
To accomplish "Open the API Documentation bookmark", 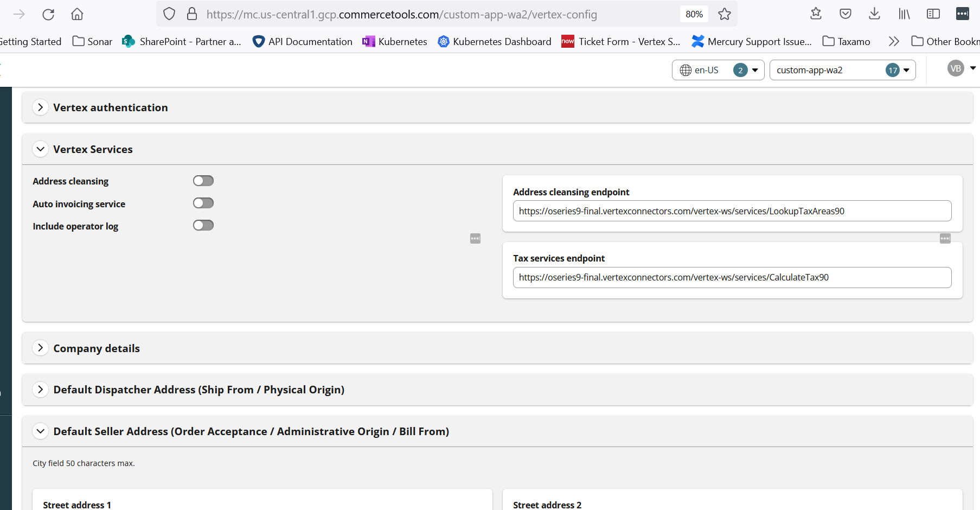I will pyautogui.click(x=303, y=41).
